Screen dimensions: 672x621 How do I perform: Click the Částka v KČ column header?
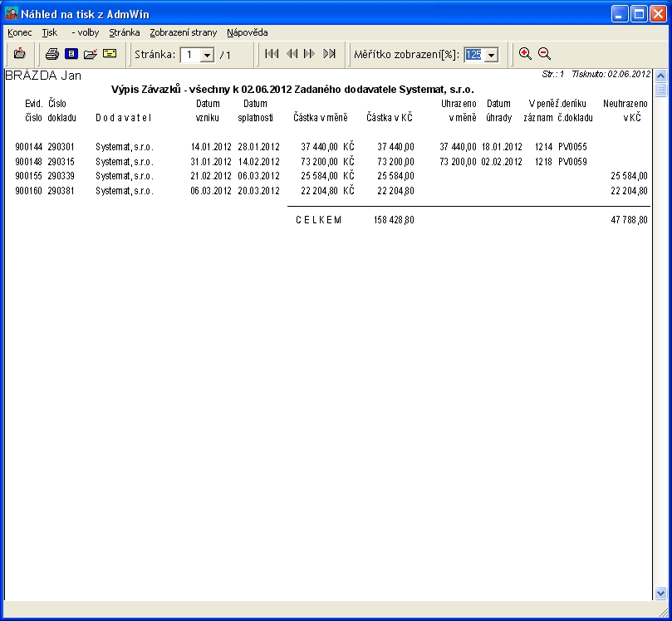tap(390, 117)
